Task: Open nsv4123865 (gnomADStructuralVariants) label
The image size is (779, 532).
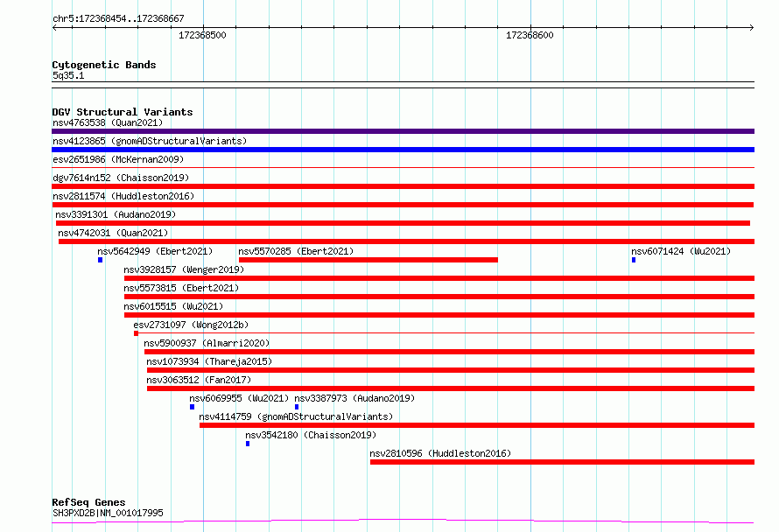Action: click(150, 141)
